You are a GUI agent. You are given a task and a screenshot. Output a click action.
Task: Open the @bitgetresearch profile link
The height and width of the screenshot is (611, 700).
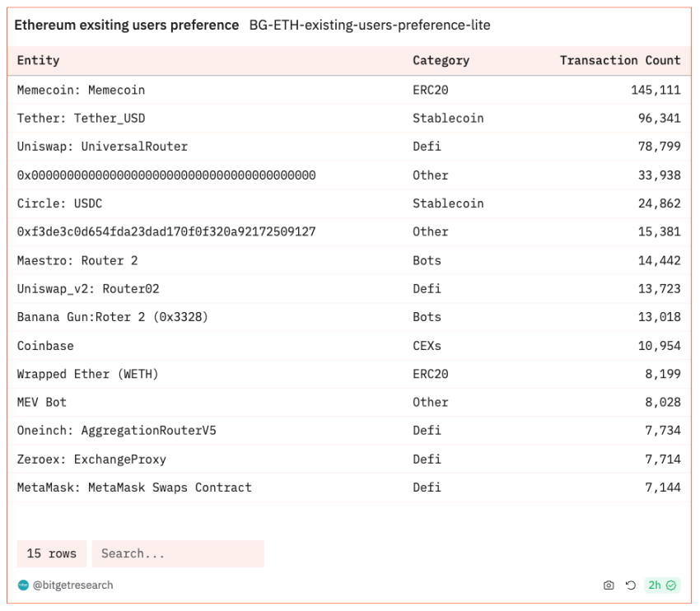(x=72, y=585)
